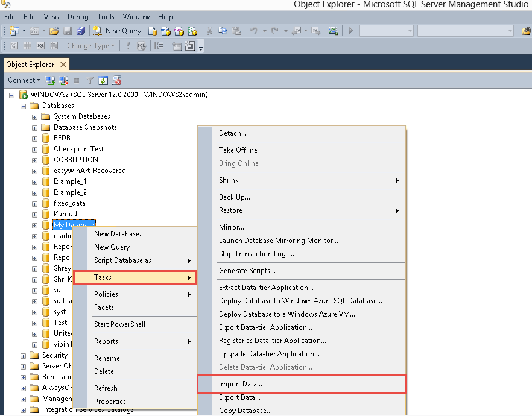Select the Kumud database

(65, 214)
